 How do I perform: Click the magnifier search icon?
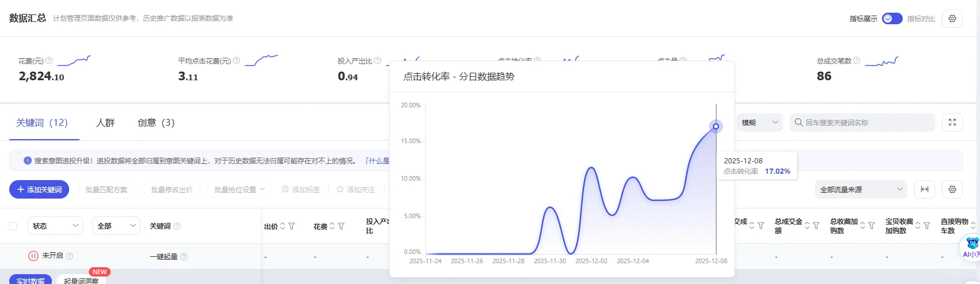[x=798, y=122]
